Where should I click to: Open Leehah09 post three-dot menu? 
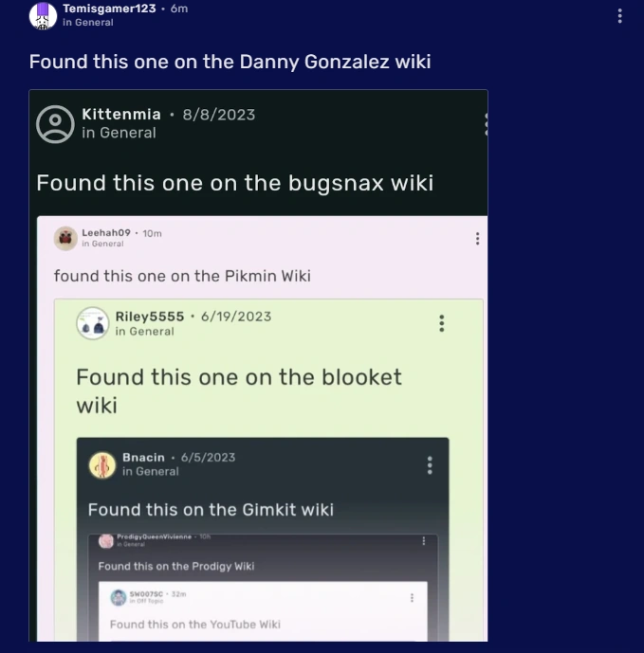tap(477, 239)
